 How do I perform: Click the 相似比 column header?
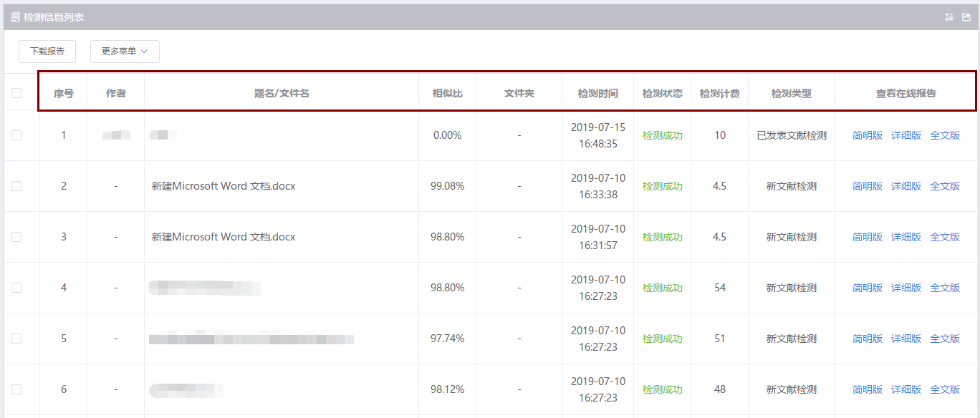tap(447, 93)
